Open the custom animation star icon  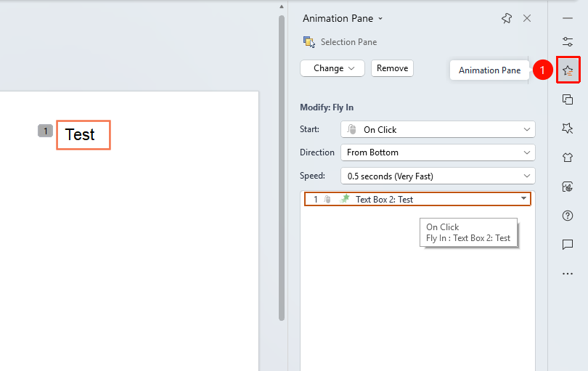click(568, 129)
